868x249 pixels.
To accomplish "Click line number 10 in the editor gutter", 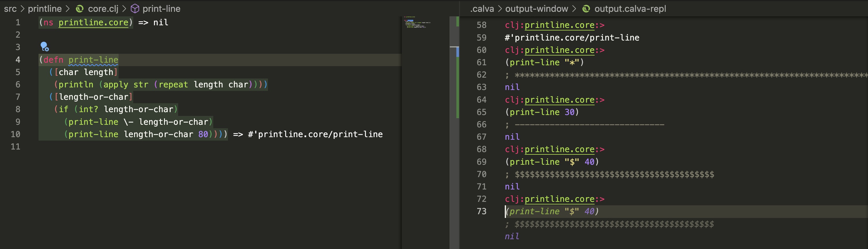I will click(x=16, y=134).
